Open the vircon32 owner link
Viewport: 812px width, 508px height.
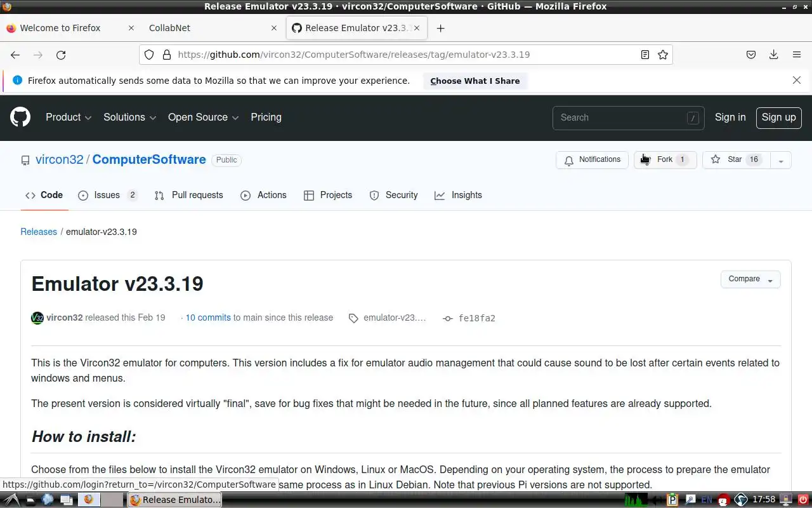60,160
